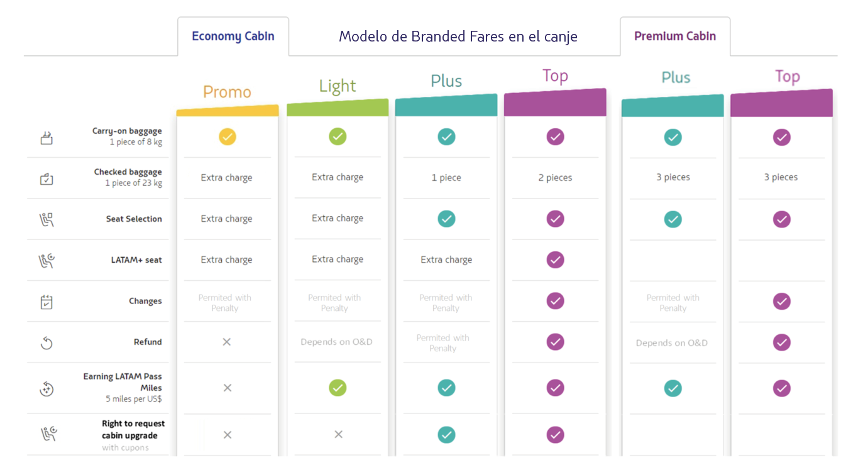Click the Earning LATAM Pass Miles icon
The image size is (868, 470).
(47, 389)
